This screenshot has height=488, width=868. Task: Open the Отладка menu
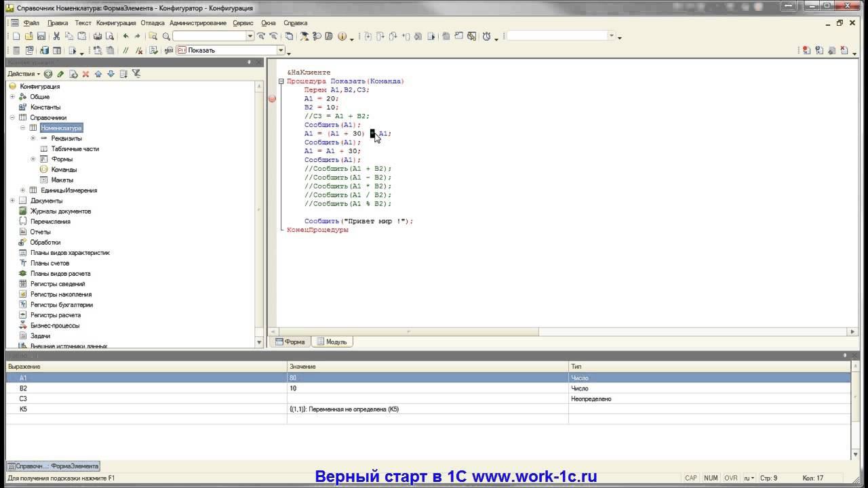click(153, 23)
